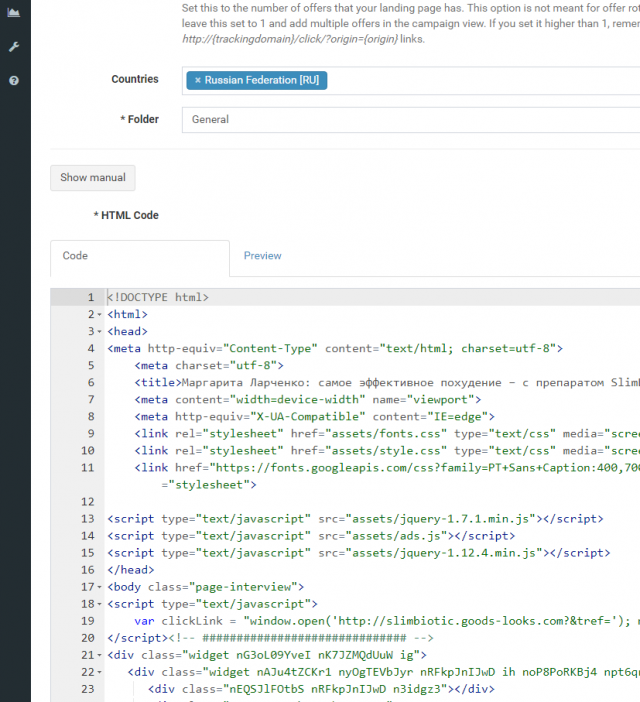Click the assets/ads.js script line
This screenshot has height=702, width=640.
click(x=311, y=535)
